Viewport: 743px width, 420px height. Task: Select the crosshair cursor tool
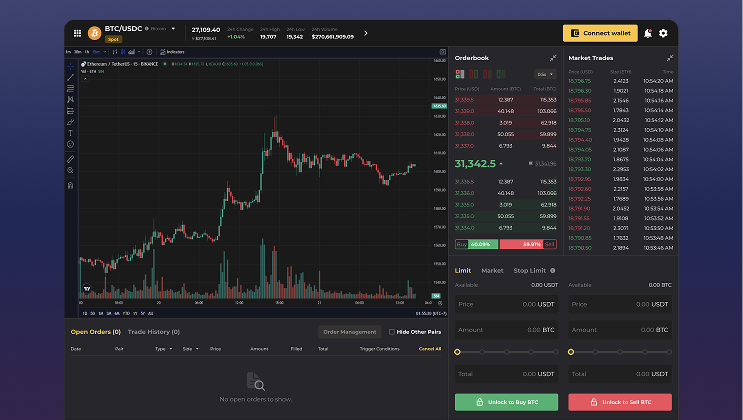point(71,66)
